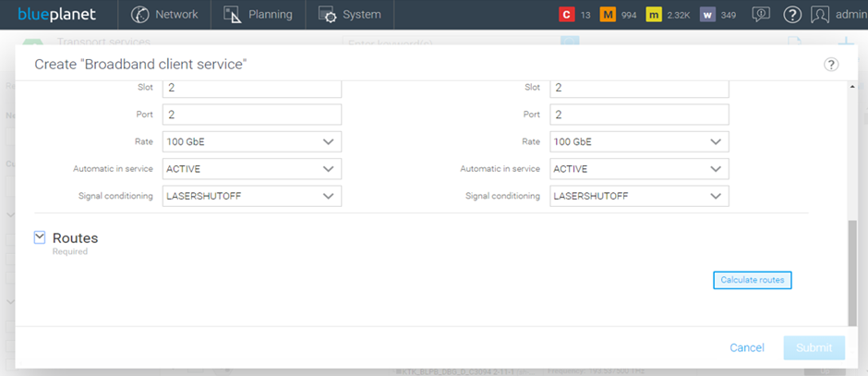The height and width of the screenshot is (376, 868).
Task: Click minor alarm count 2.32K
Action: [679, 16]
